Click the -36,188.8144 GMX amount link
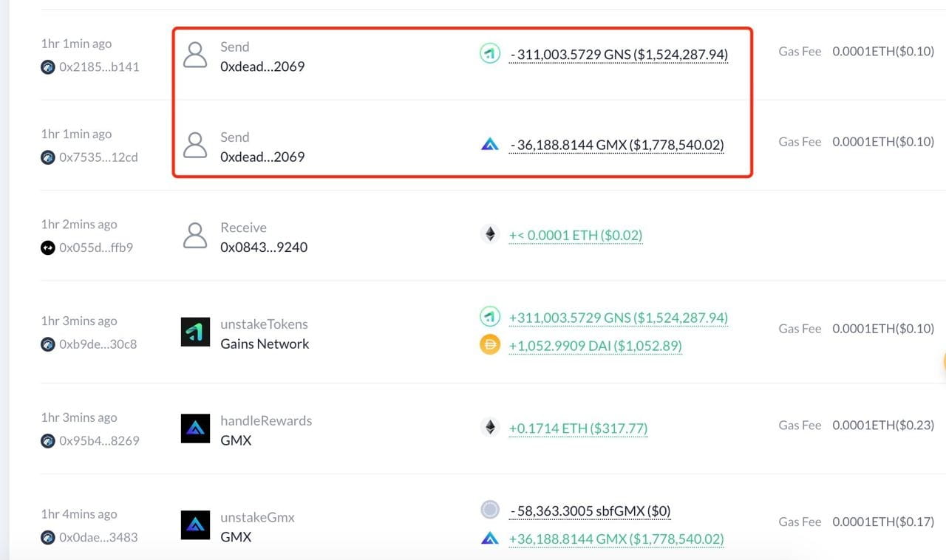This screenshot has height=560, width=946. (617, 146)
